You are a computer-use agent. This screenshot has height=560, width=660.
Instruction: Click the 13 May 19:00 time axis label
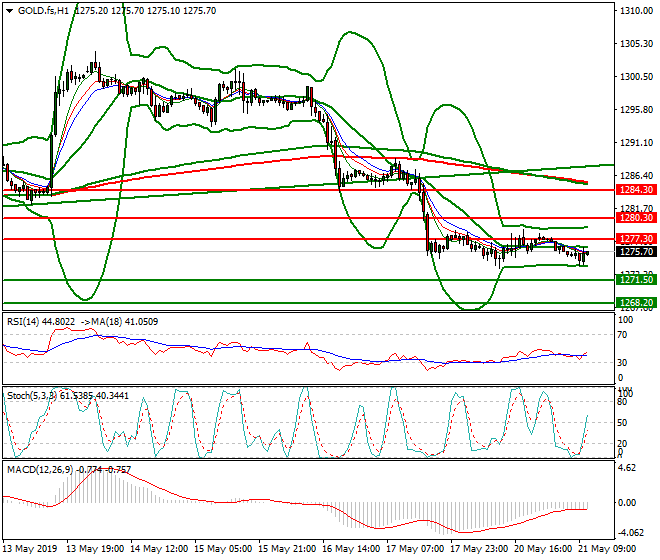pos(95,549)
